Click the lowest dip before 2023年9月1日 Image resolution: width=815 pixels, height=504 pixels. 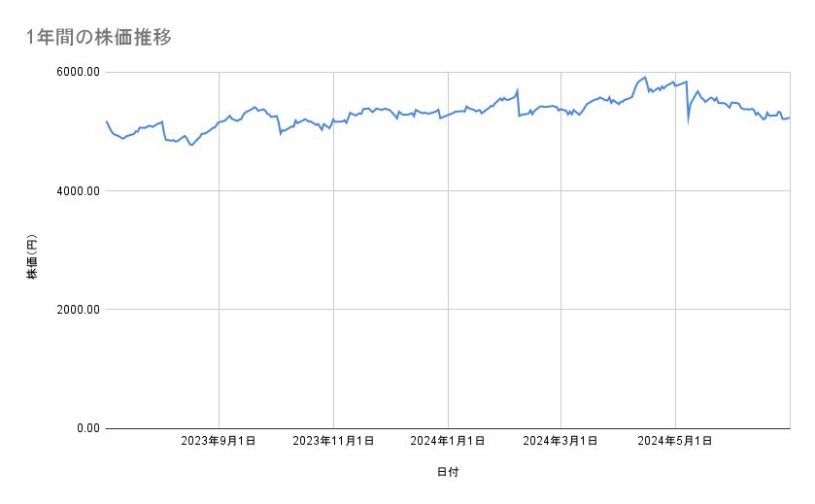[191, 145]
